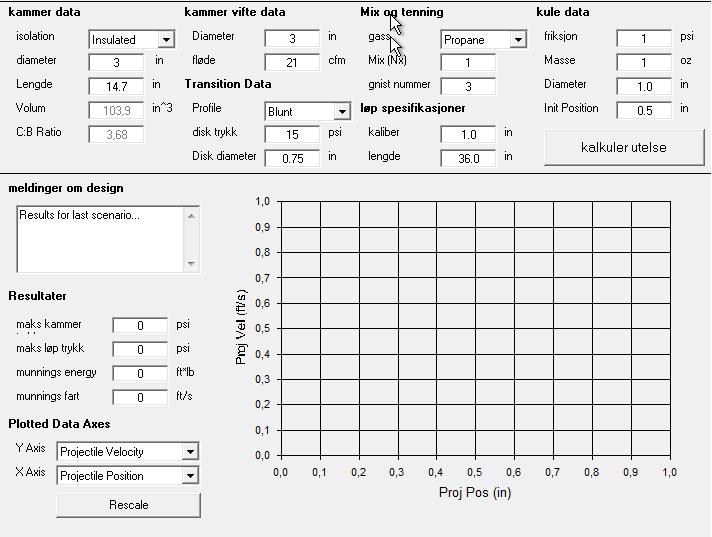Edit the Init Position input field

644,110
